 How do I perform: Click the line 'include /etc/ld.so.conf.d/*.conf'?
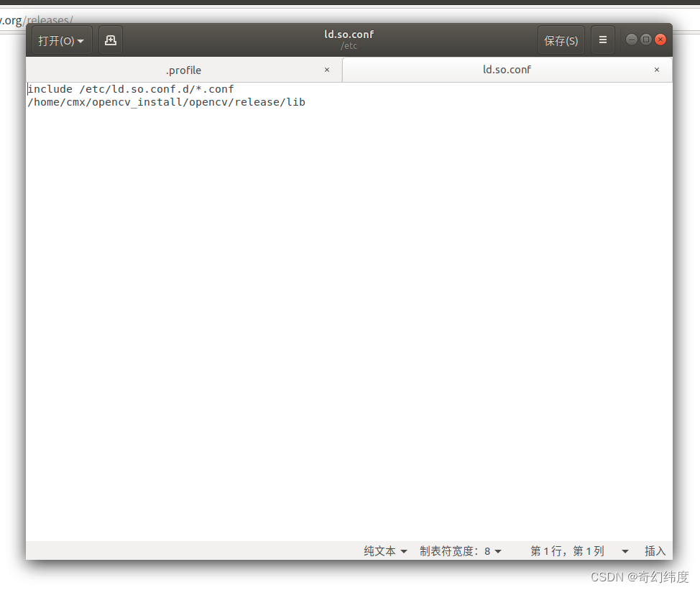(131, 89)
